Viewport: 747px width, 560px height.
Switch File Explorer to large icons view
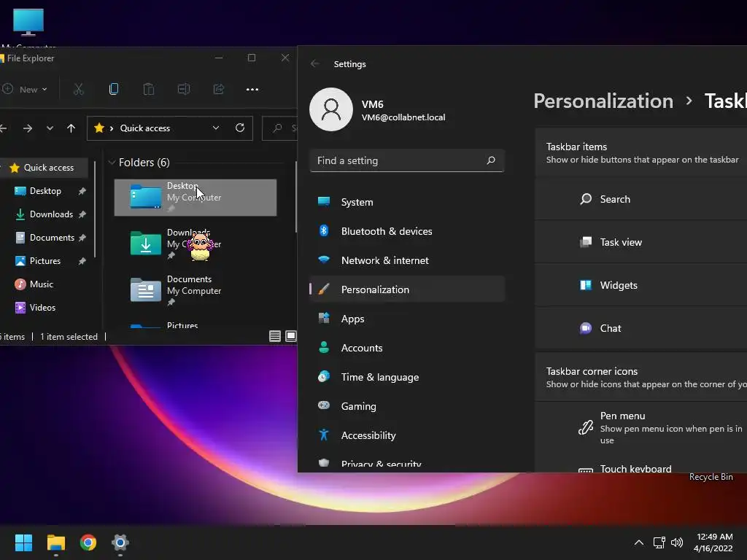pos(290,336)
